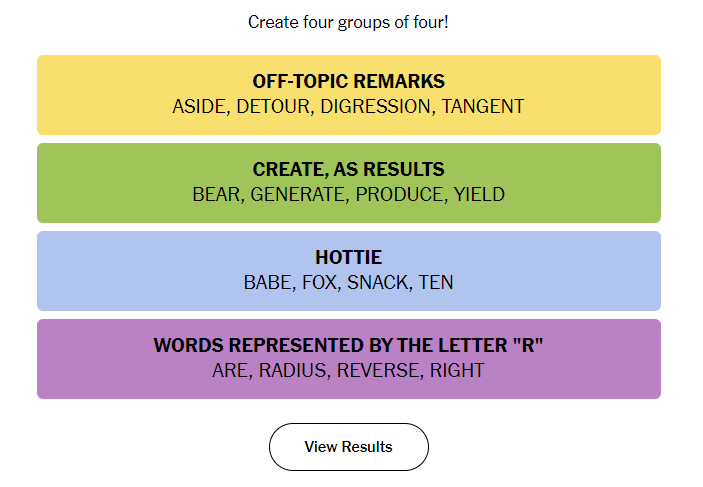703x487 pixels.
Task: Select the word REVERSE
Action: [x=378, y=370]
